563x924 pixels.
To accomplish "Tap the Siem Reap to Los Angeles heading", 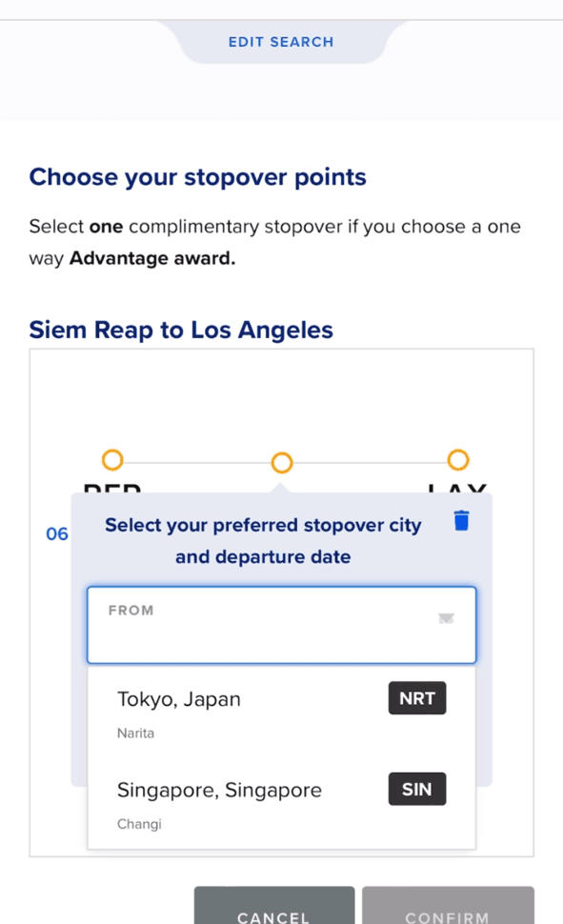I will pos(181,330).
